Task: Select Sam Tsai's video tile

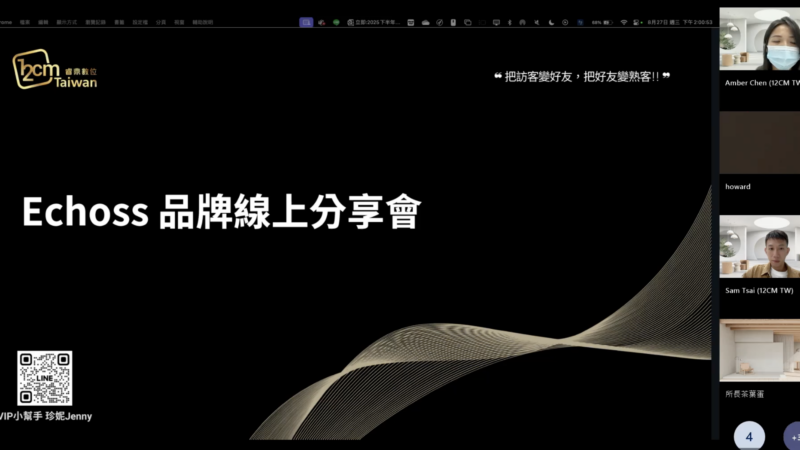Action: click(x=760, y=247)
